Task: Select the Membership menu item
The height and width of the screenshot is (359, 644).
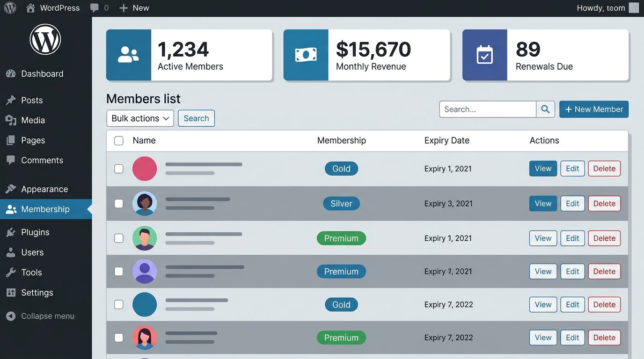Action: [46, 209]
